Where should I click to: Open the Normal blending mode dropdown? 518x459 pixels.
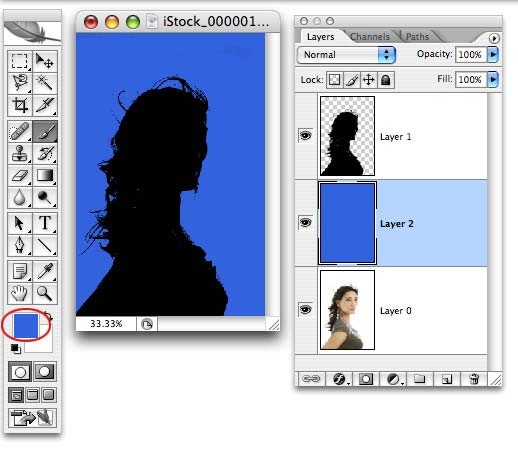(x=346, y=55)
